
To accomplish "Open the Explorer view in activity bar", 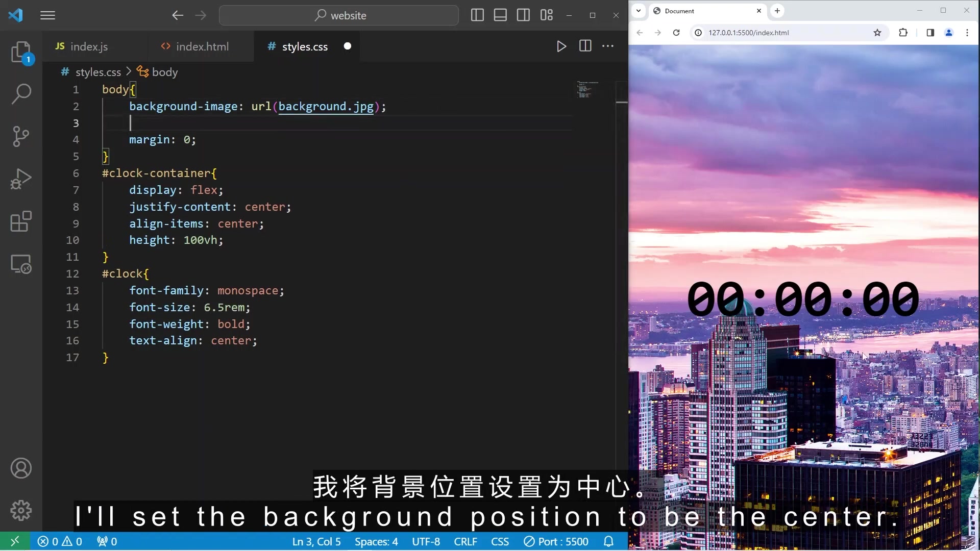I will [21, 52].
